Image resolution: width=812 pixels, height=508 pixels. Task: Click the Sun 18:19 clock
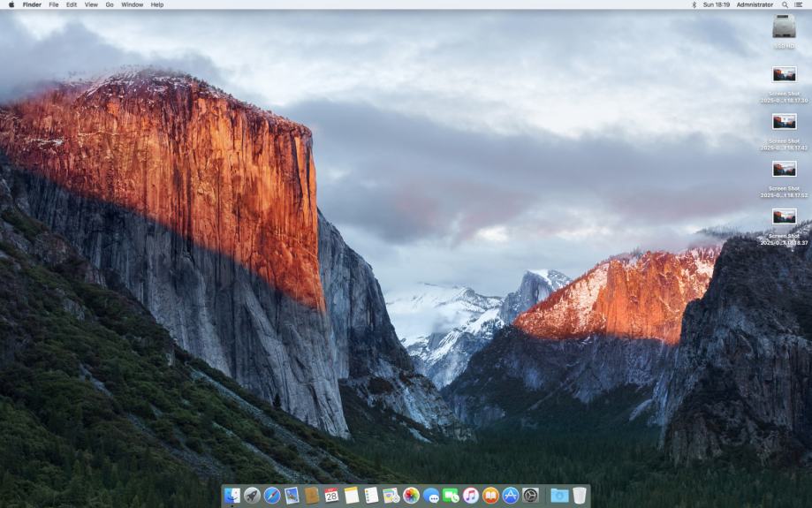(716, 4)
